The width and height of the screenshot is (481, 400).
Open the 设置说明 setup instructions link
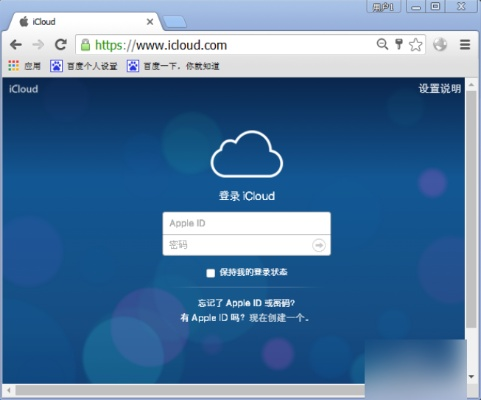coord(440,89)
